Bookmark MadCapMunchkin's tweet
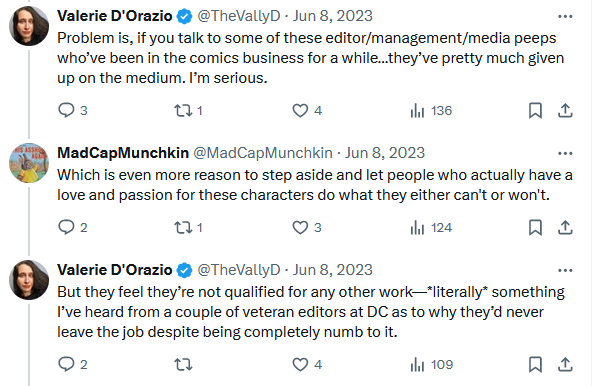Viewport: 598px width, 386px height. 535,228
